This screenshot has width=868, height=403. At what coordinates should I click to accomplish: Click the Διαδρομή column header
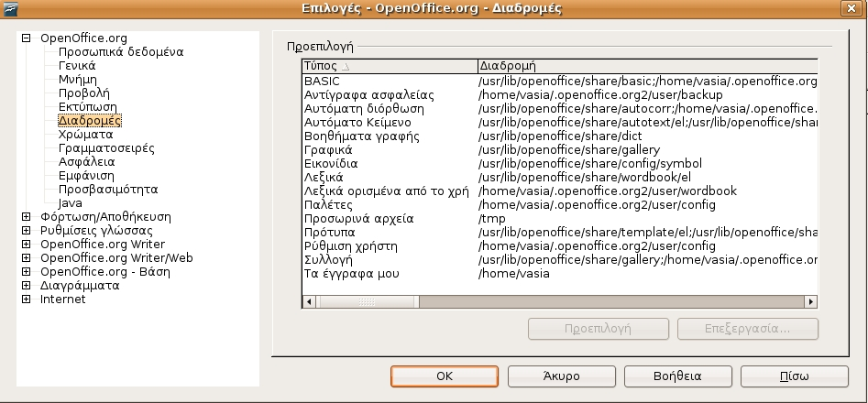pos(648,66)
